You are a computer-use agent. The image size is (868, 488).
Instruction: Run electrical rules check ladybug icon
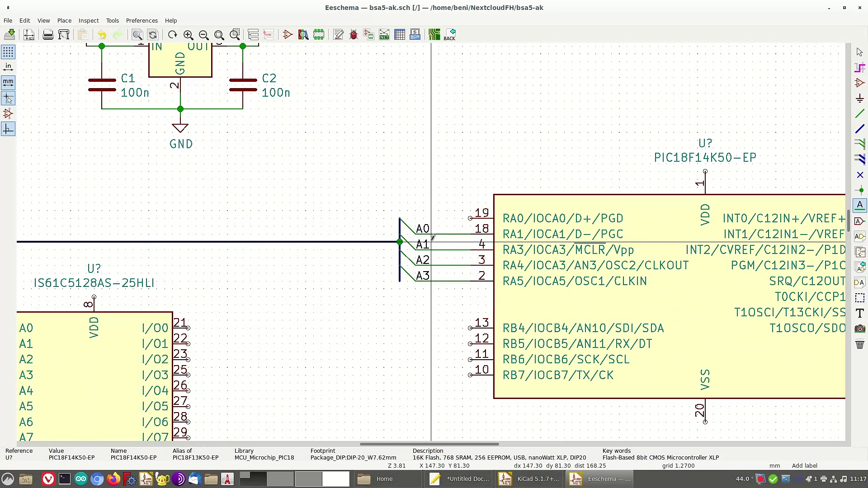354,35
